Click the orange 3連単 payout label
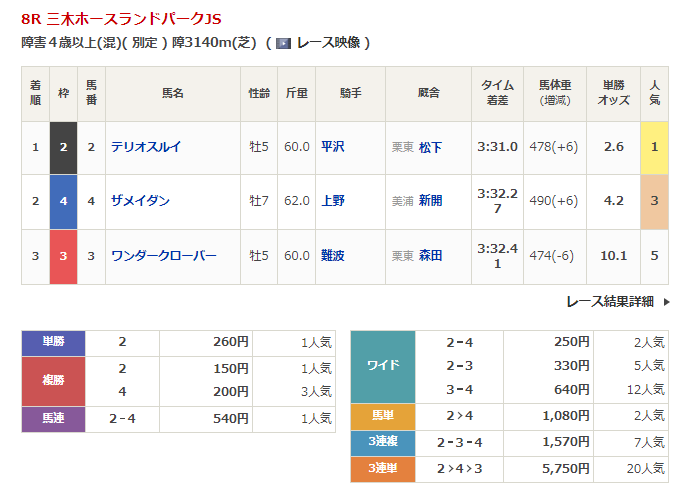 click(x=382, y=468)
